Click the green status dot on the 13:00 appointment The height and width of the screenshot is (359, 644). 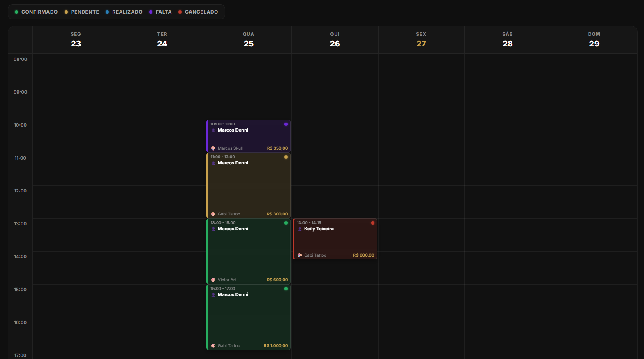pyautogui.click(x=286, y=222)
